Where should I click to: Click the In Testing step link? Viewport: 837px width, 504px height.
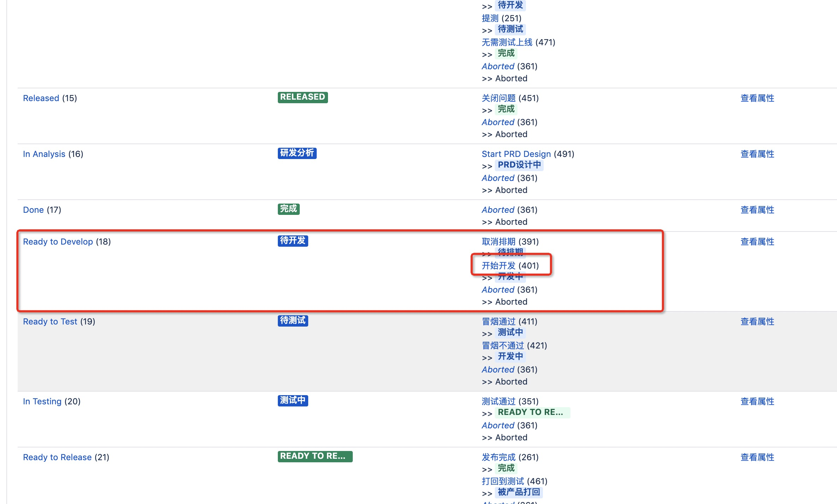click(42, 402)
